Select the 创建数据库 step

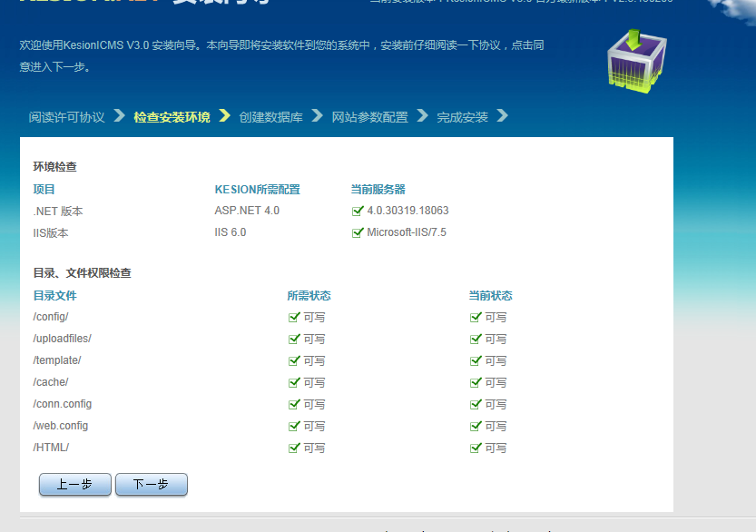(270, 116)
